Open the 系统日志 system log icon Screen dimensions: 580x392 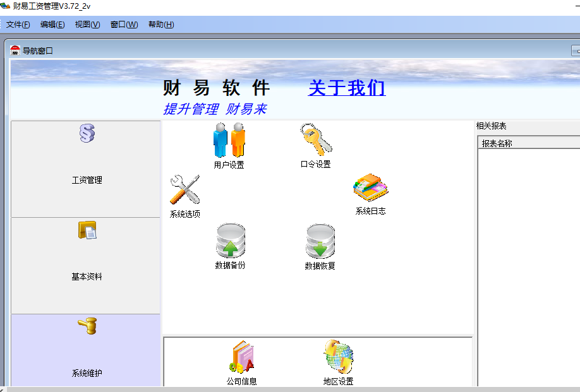(x=370, y=188)
